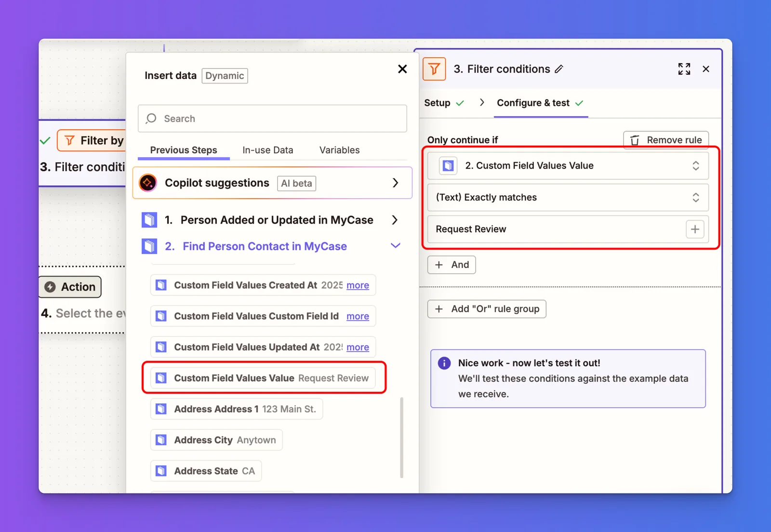Close the Filter conditions panel
The height and width of the screenshot is (532, 771).
point(706,69)
